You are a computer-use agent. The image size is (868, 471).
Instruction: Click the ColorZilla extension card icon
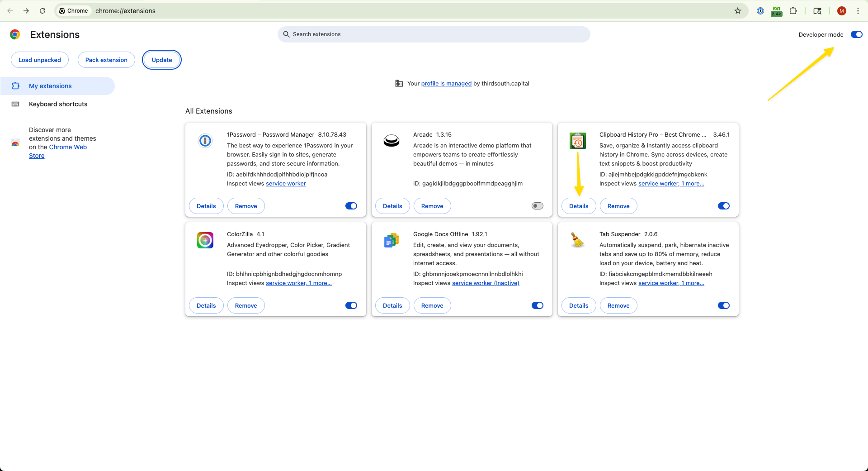[205, 240]
